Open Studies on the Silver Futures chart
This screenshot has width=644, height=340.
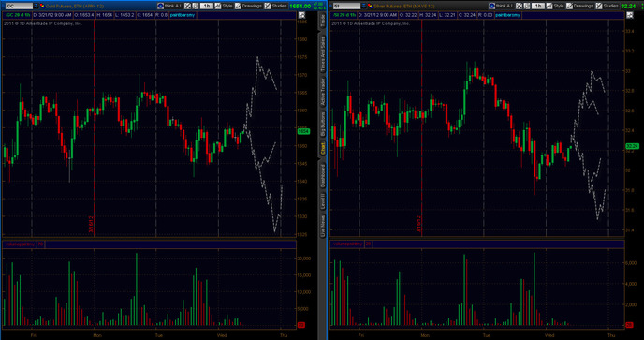click(x=607, y=6)
